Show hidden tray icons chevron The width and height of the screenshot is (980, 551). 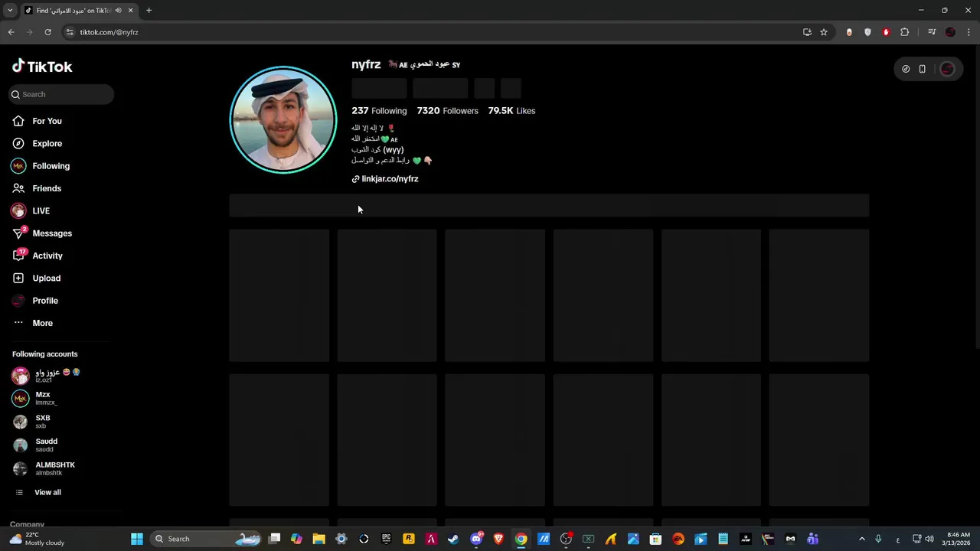[x=861, y=539]
